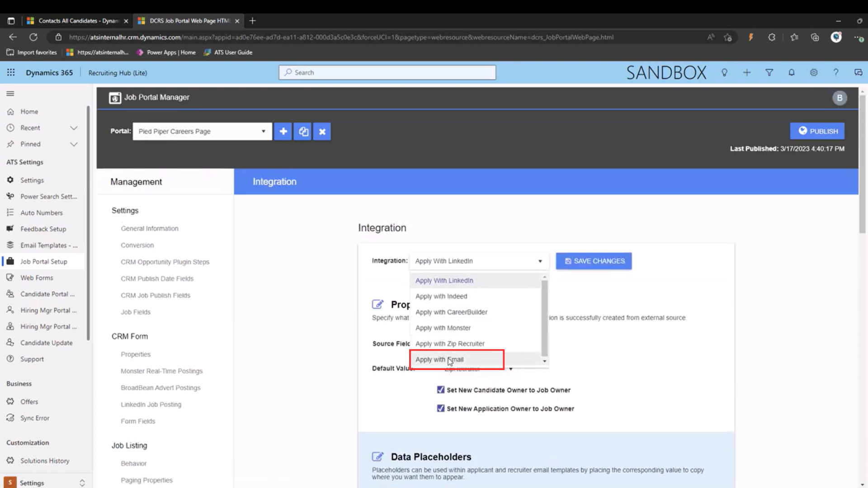The width and height of the screenshot is (868, 488).
Task: Open the chat panel icon in header
Action: (858, 72)
